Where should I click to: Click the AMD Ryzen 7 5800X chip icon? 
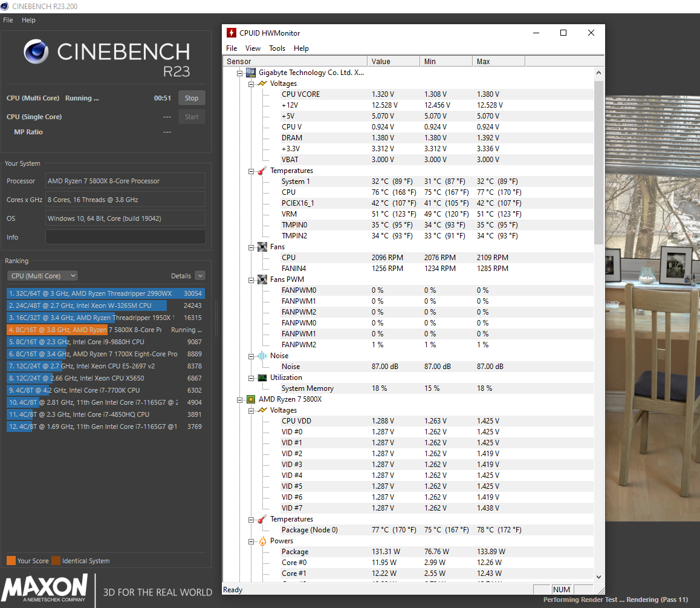point(251,399)
